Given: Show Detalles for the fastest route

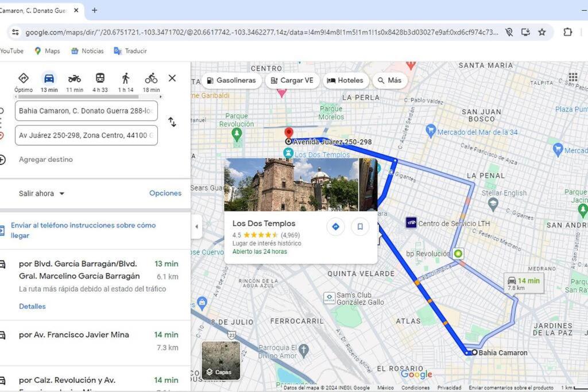Looking at the screenshot, I should click(x=32, y=306).
